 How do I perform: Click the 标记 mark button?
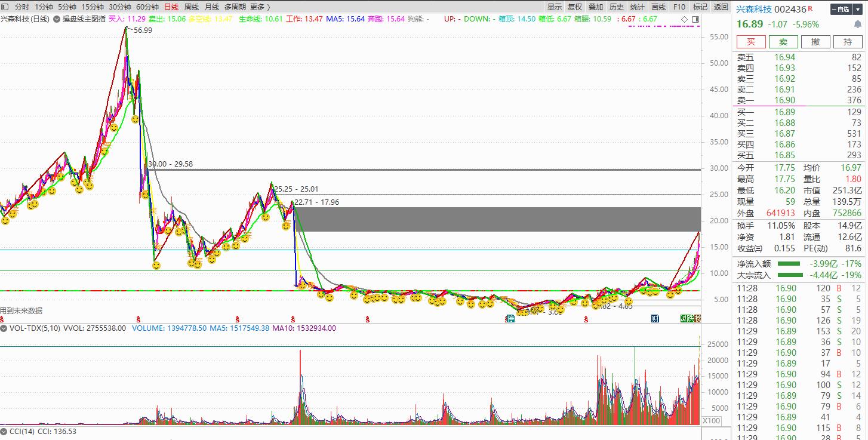point(700,7)
